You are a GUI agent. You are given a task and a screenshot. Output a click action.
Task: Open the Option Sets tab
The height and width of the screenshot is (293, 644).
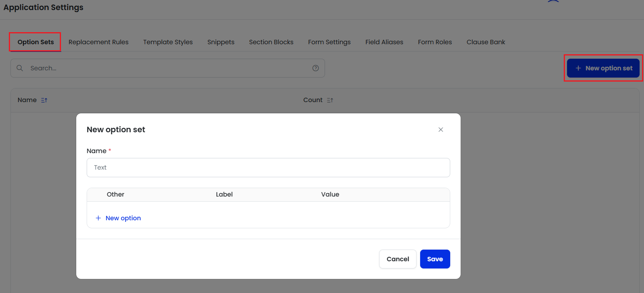tap(36, 42)
